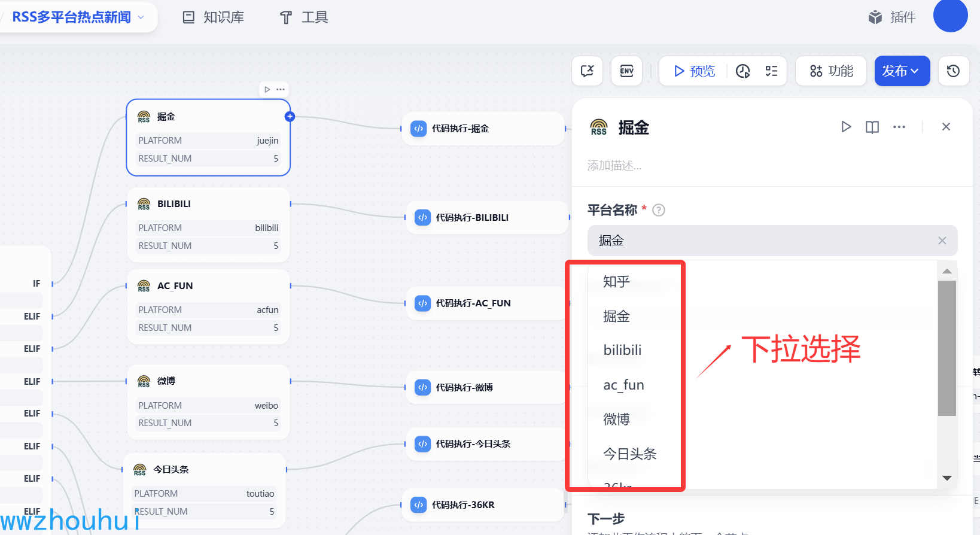Open the checklist icon in toolbar
980x535 pixels.
pos(771,71)
